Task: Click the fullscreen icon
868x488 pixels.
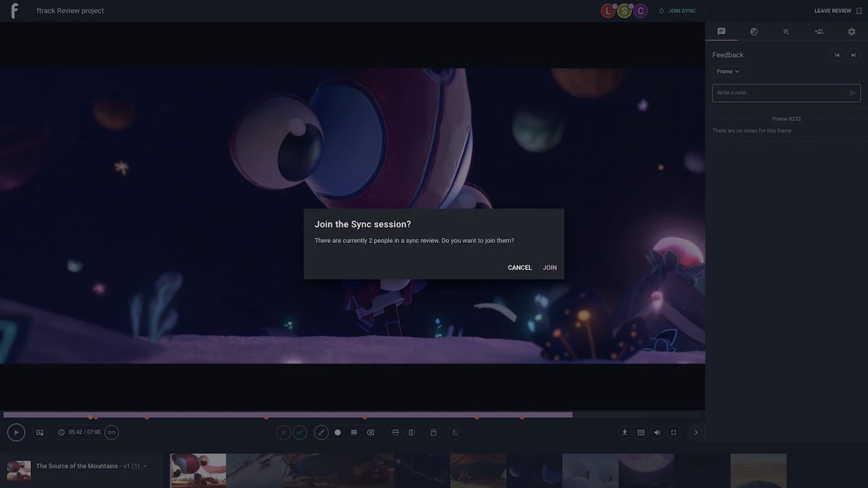Action: click(x=673, y=432)
